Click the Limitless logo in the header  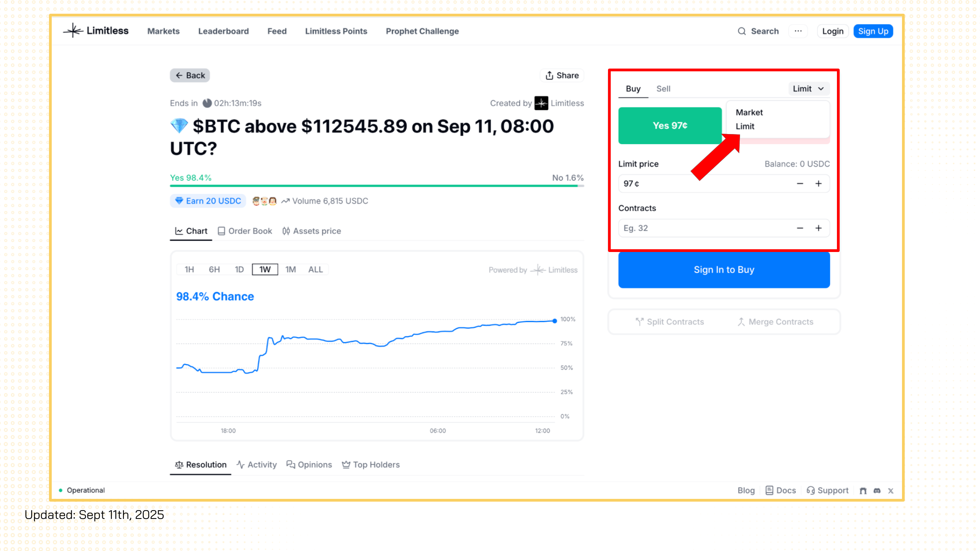(96, 31)
